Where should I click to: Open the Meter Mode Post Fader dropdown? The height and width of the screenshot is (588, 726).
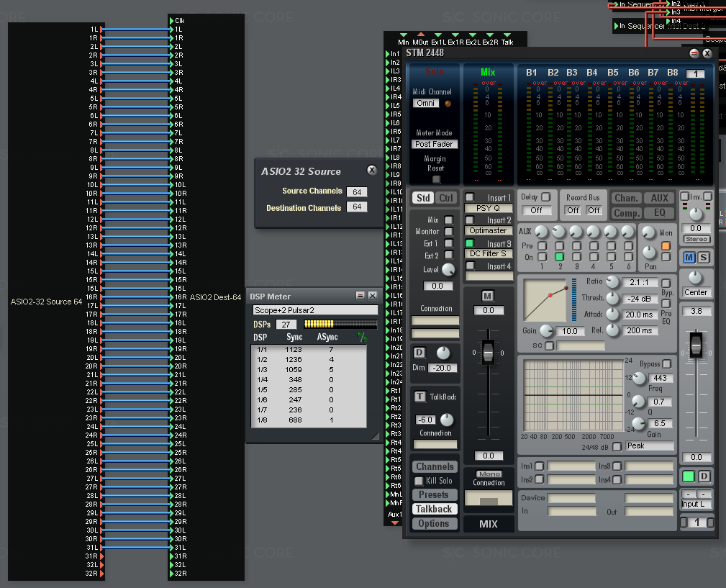point(435,144)
